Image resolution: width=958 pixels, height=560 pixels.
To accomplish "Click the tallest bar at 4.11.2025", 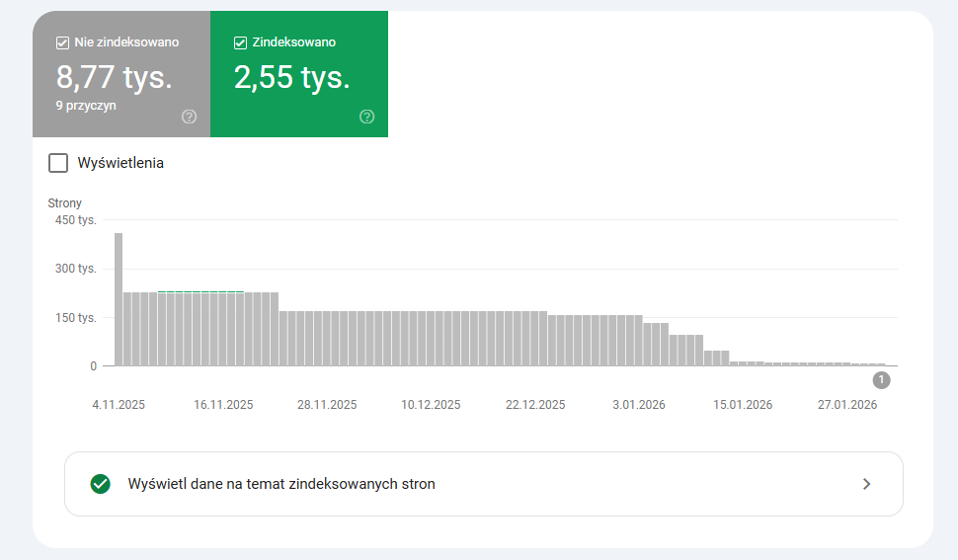I will (119, 299).
